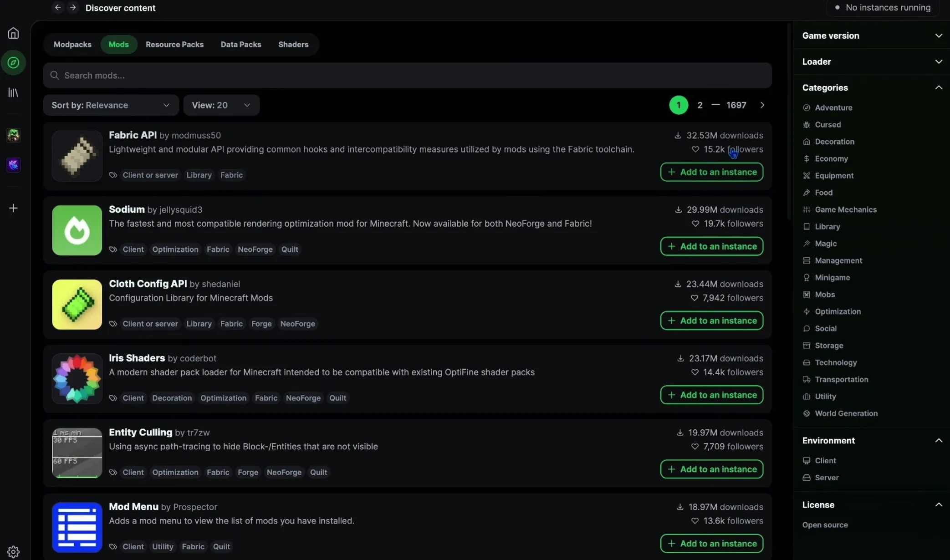Collapse the License section
This screenshot has height=560, width=950.
872,504
